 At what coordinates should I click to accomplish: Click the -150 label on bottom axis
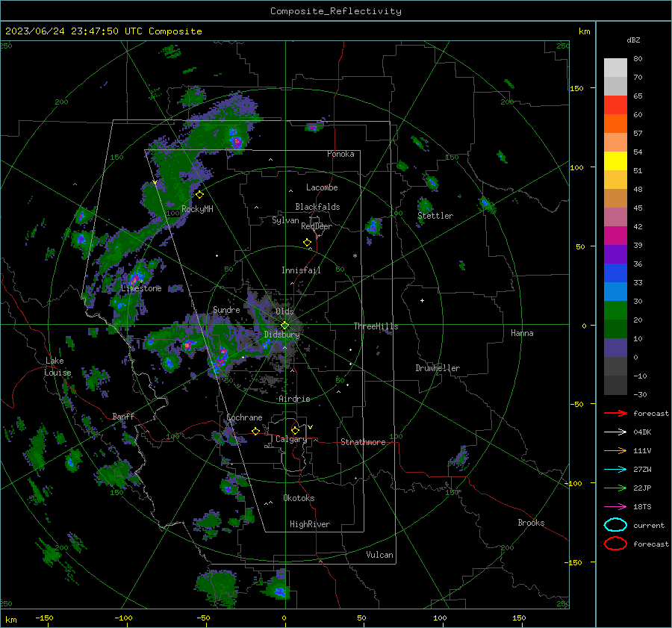44,618
